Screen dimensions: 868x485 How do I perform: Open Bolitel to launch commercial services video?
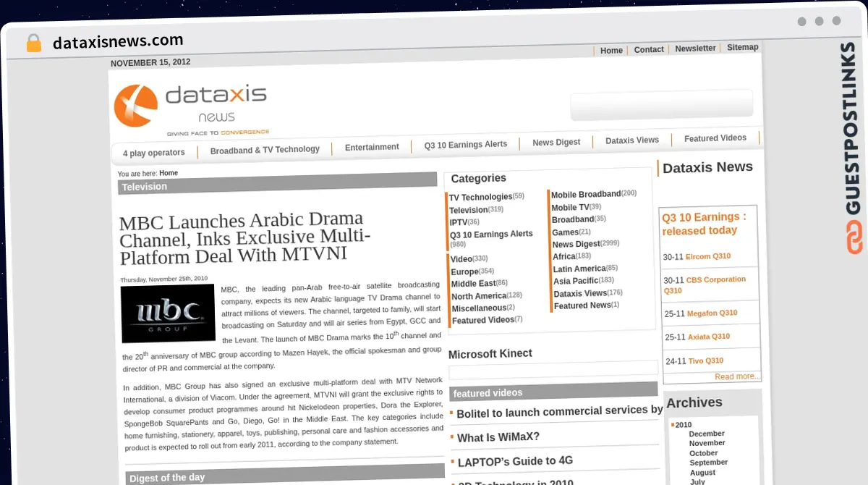(560, 411)
